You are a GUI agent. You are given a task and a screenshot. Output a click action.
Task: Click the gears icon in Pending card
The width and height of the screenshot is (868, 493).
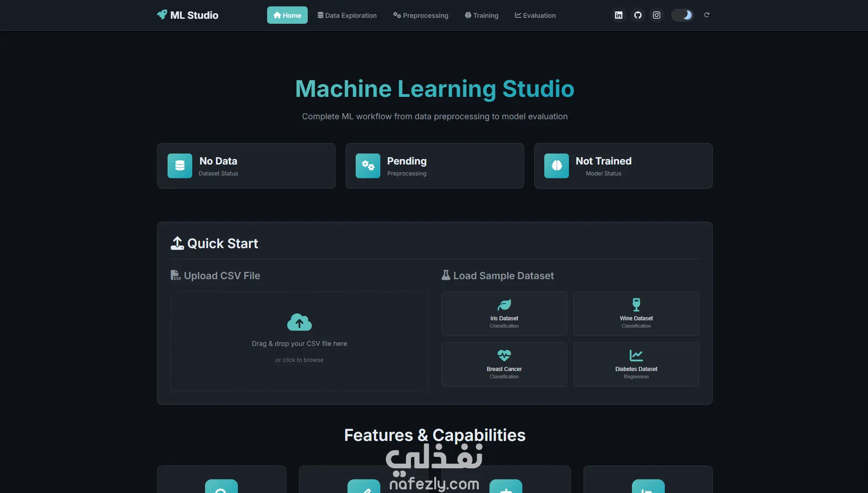[368, 166]
